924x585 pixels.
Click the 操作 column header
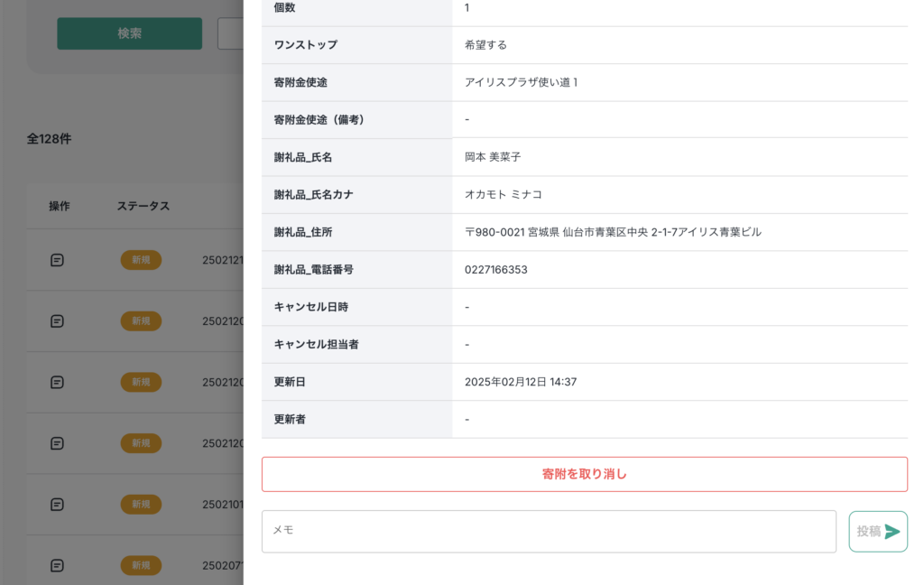60,206
